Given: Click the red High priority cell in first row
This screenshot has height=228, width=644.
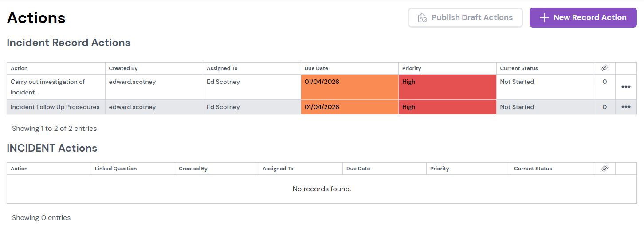Looking at the screenshot, I should [447, 87].
